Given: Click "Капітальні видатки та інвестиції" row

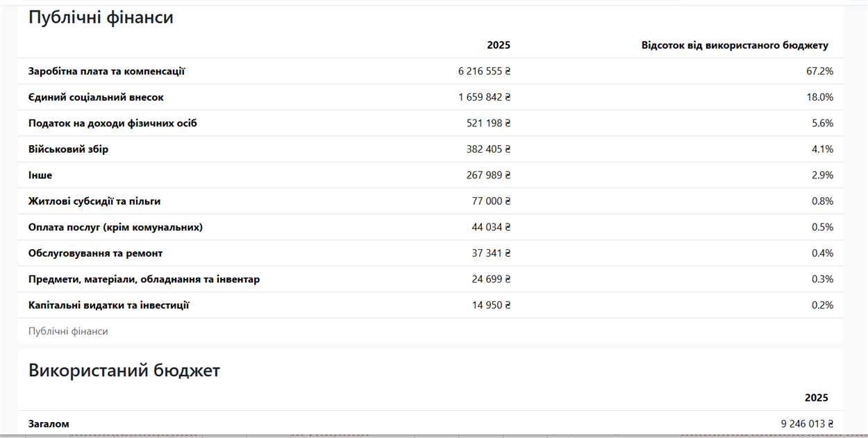Looking at the screenshot, I should tap(431, 305).
